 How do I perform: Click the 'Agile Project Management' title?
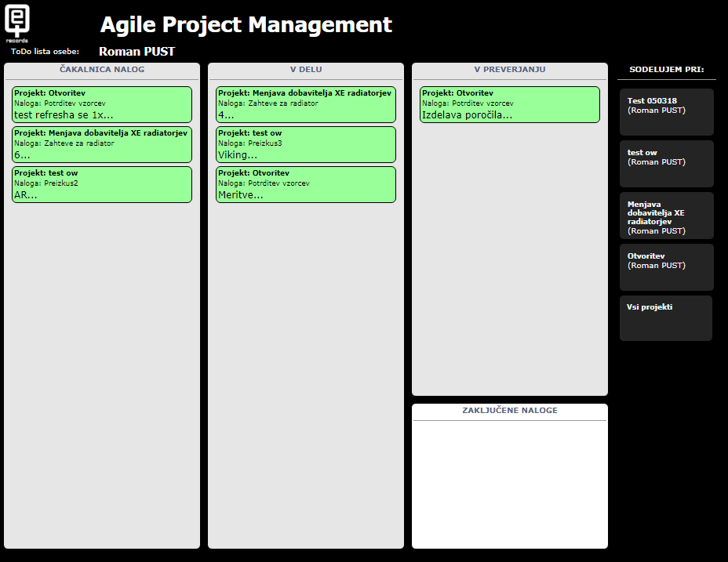click(x=246, y=24)
